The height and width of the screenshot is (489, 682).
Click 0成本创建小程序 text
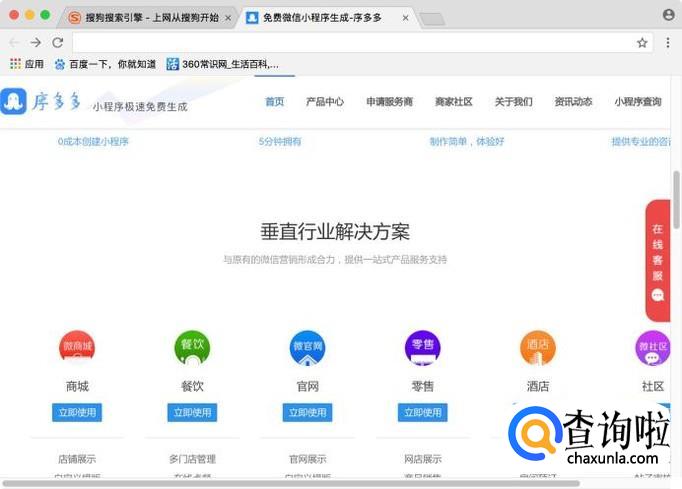coord(93,141)
